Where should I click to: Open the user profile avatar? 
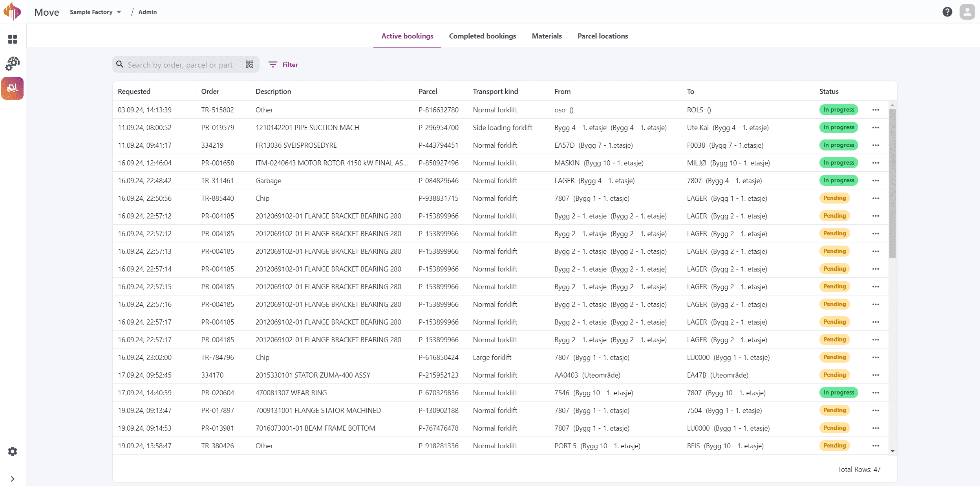tap(967, 12)
